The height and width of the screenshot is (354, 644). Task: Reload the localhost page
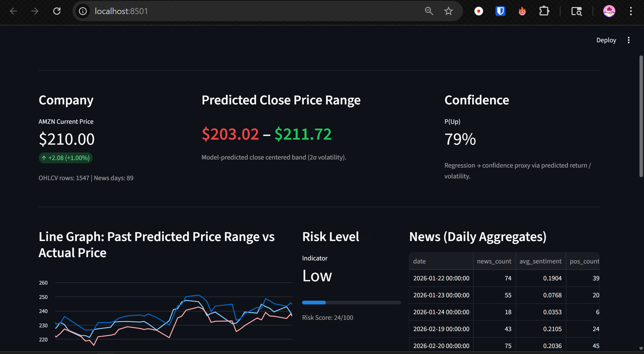[57, 11]
